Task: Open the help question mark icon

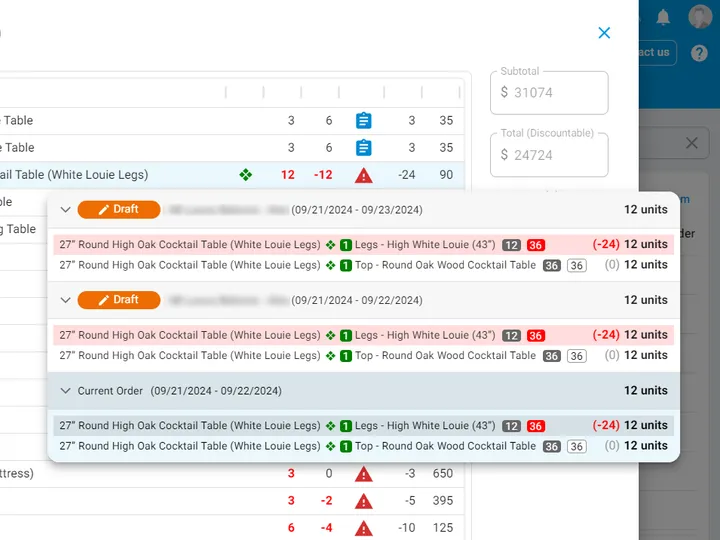Action: click(699, 53)
